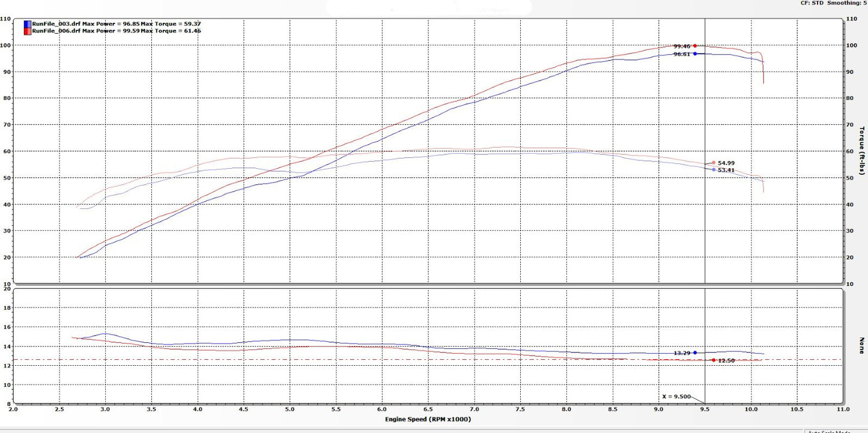Image resolution: width=868 pixels, height=433 pixels.
Task: Click the Engine Speed (RPM x1000) axis title
Action: coord(428,419)
